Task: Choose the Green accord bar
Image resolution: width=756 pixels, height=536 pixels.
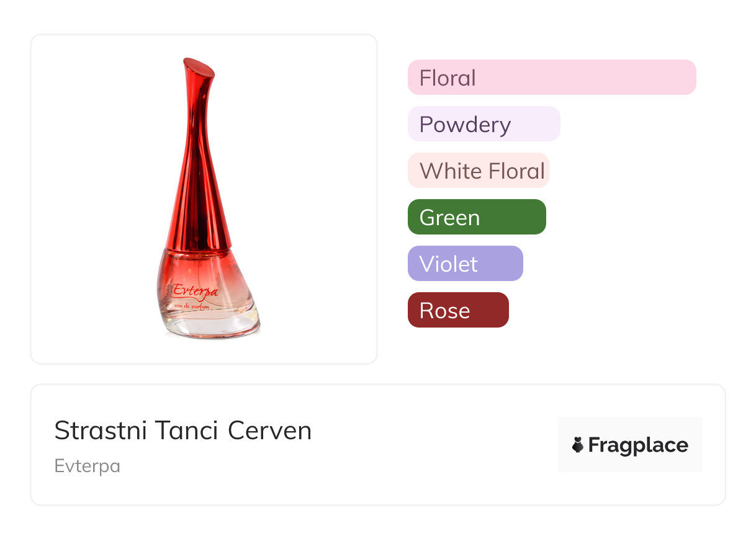Action: (476, 217)
